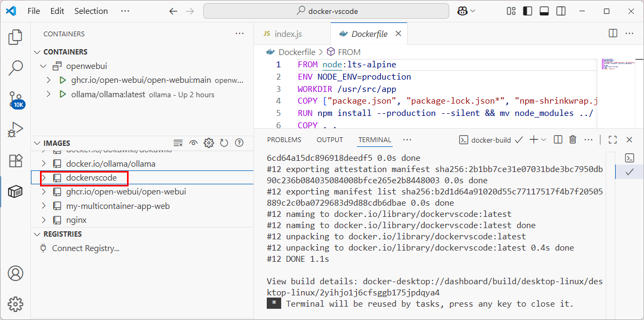Image resolution: width=644 pixels, height=320 pixels.
Task: Open Source Control with 10K badge
Action: click(x=15, y=99)
